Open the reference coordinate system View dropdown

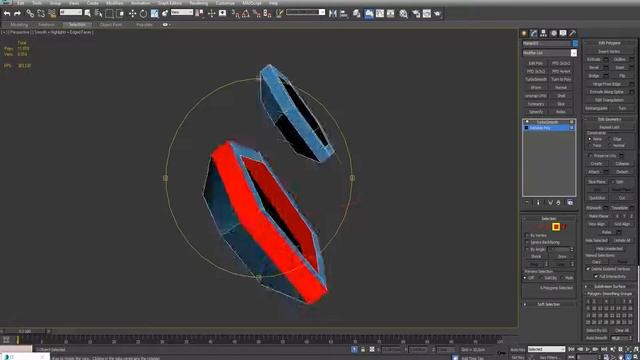click(182, 12)
